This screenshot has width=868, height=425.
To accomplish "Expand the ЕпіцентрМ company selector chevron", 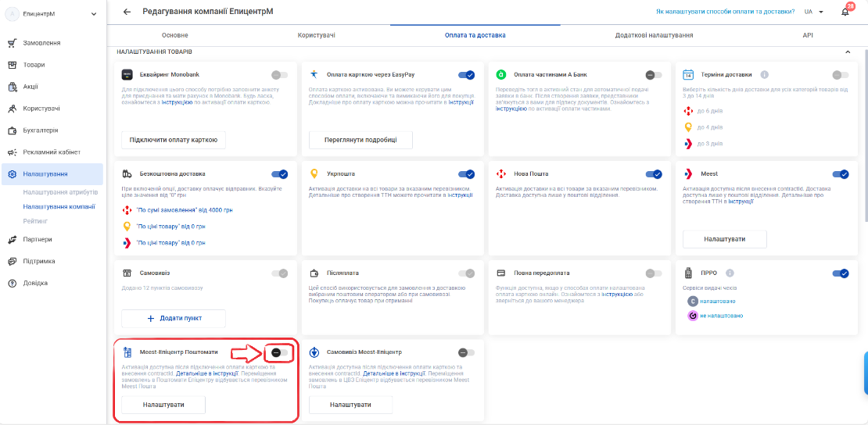I will coord(94,14).
